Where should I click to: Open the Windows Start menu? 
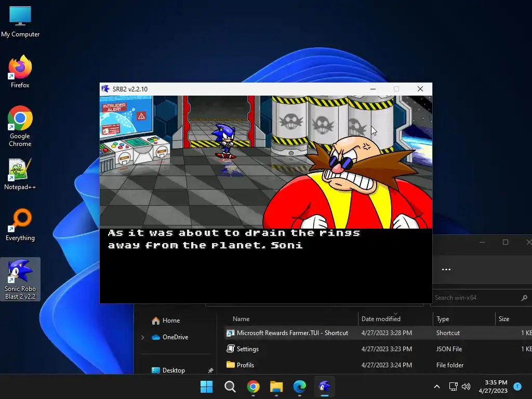tap(206, 387)
